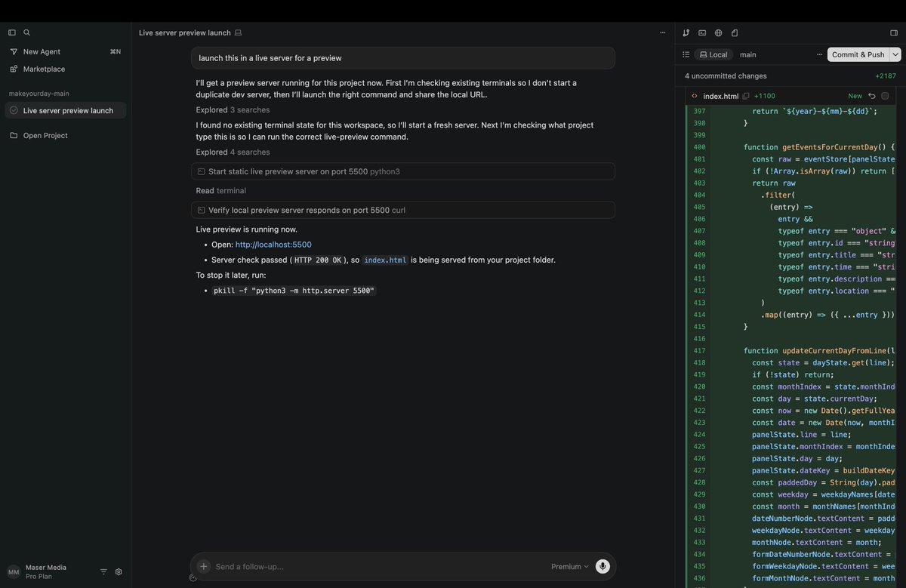Open the source control branch icon
This screenshot has height=588, width=906.
(686, 32)
